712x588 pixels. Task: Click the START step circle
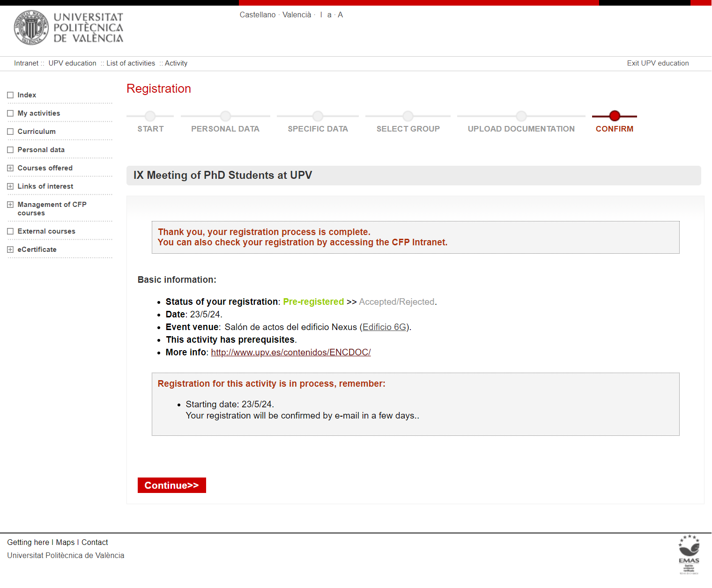click(x=150, y=116)
